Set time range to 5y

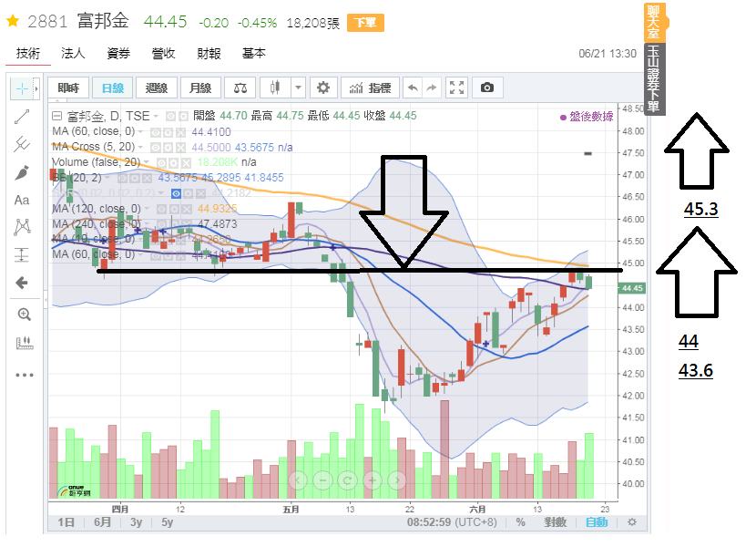[167, 521]
